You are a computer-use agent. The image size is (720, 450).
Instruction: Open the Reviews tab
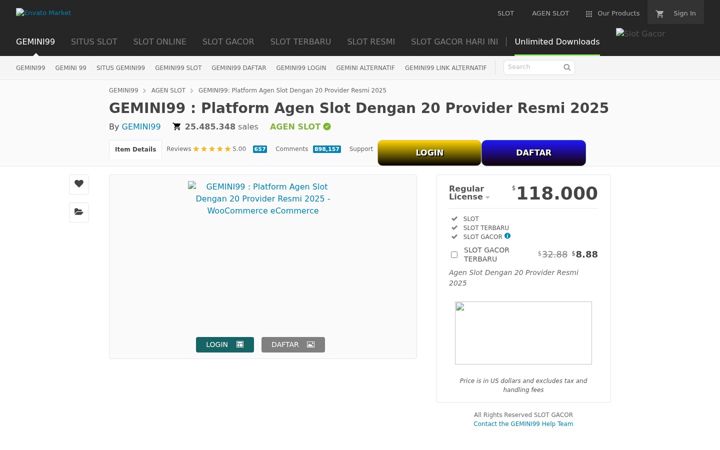click(179, 149)
